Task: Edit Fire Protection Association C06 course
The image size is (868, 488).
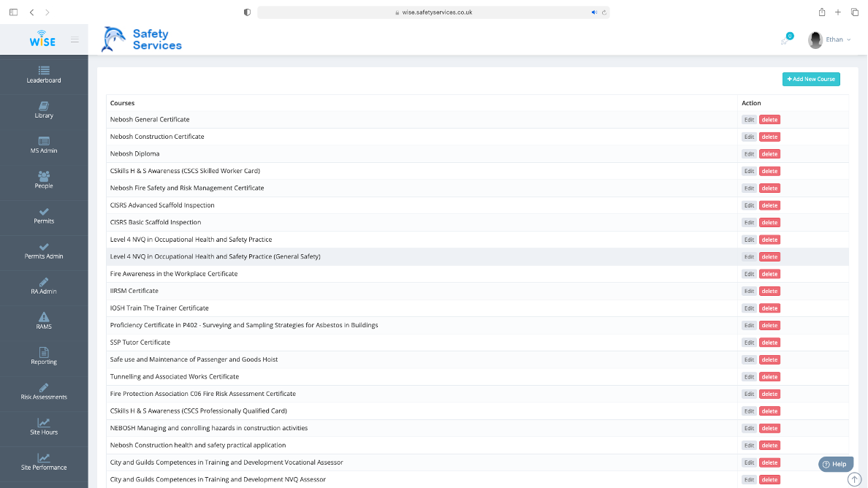Action: coord(749,394)
